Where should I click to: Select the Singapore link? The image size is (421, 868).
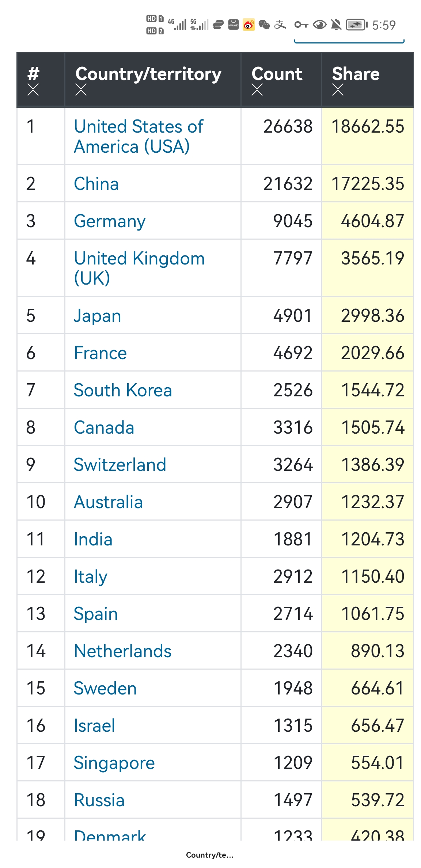[x=114, y=763]
